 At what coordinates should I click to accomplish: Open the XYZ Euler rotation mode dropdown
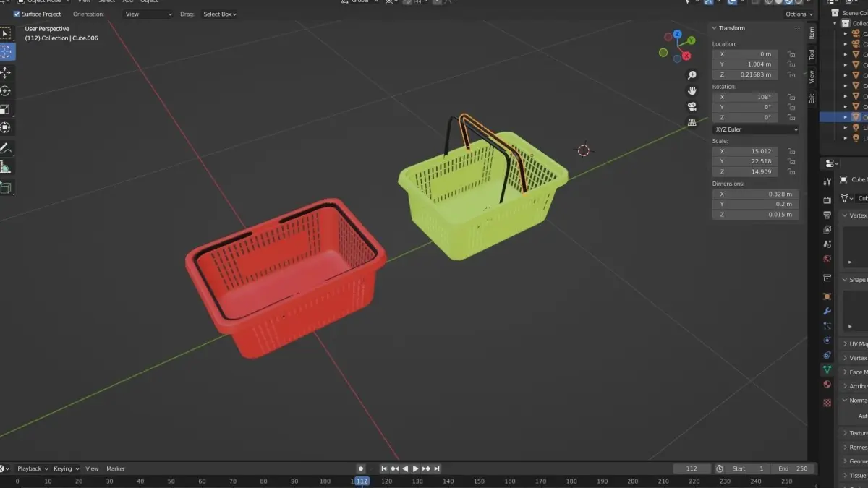click(x=755, y=129)
